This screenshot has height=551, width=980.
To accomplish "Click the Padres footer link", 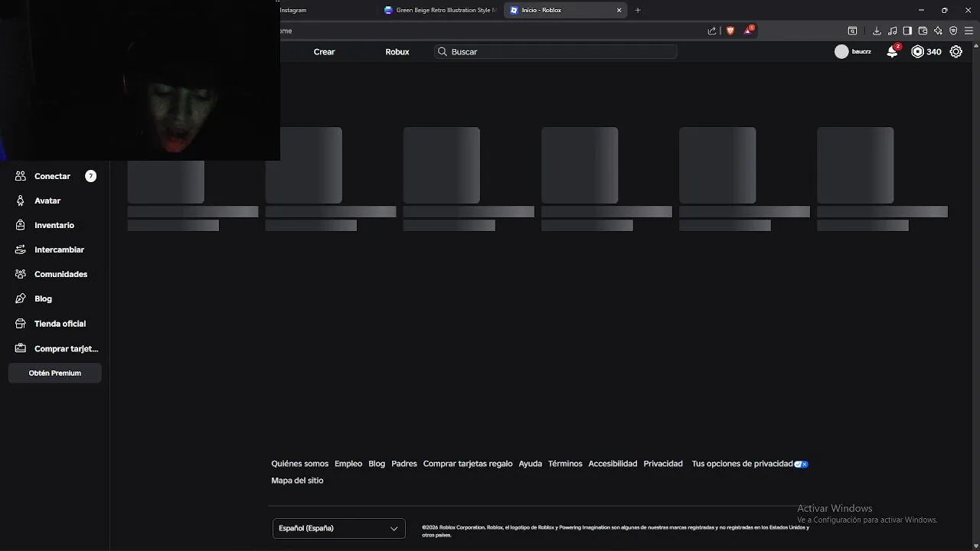I will coord(404,464).
